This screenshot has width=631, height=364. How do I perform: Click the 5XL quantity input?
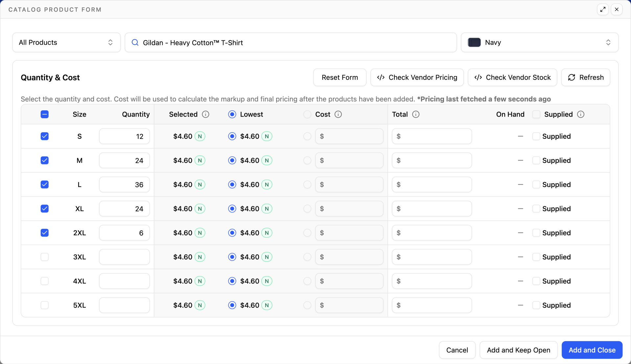[x=124, y=305]
